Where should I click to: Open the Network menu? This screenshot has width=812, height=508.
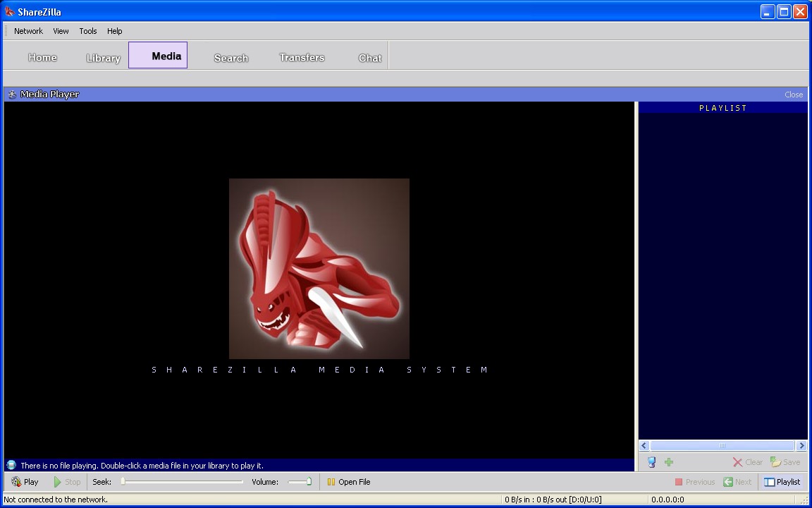coord(28,31)
